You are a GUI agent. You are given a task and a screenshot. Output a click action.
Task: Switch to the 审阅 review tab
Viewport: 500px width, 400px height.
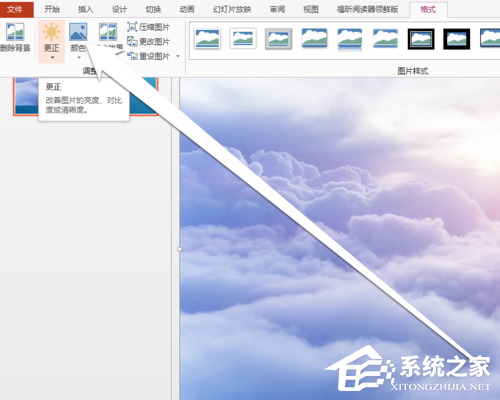(277, 9)
